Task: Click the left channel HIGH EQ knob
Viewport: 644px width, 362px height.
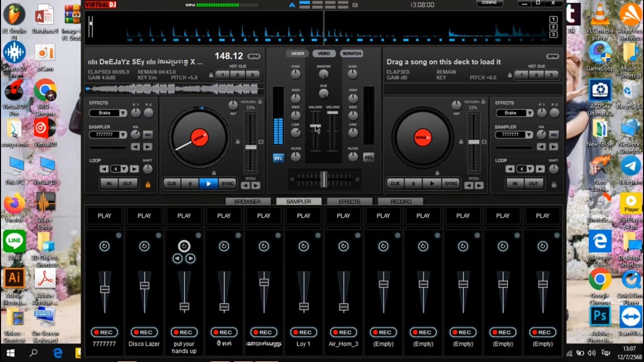Action: pos(296,98)
